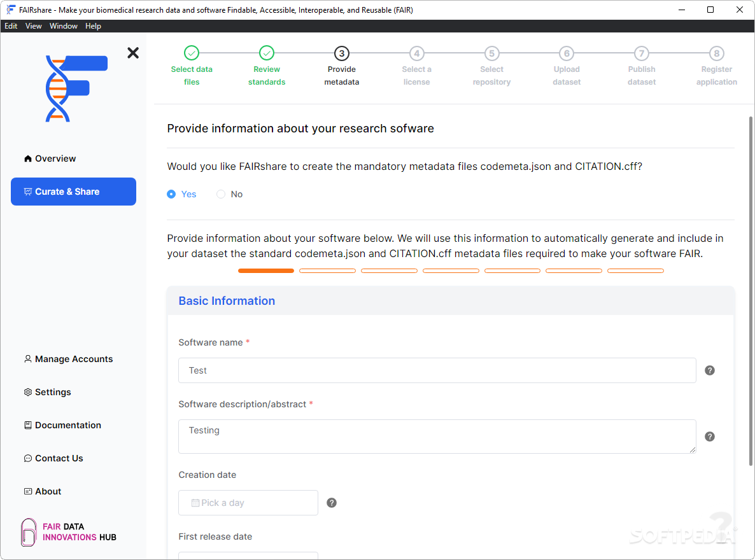Click step 2 green checkmark circle
The height and width of the screenshot is (560, 755).
click(x=267, y=53)
